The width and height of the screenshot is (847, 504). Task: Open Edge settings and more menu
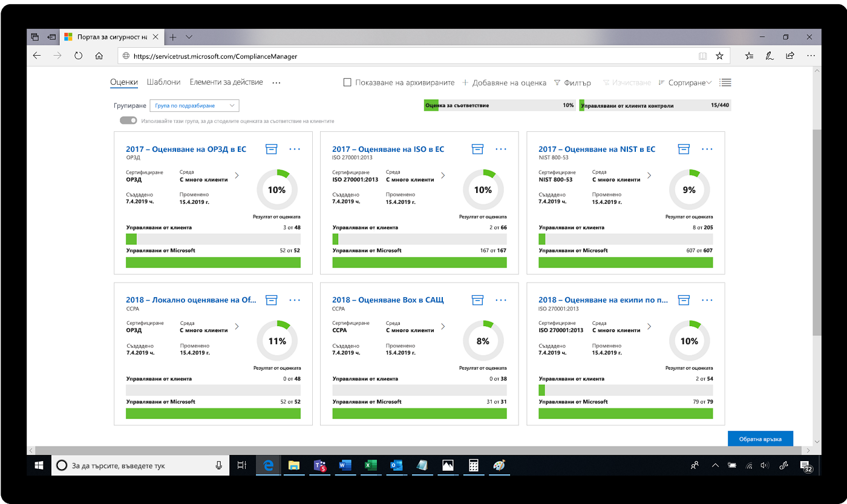(810, 56)
